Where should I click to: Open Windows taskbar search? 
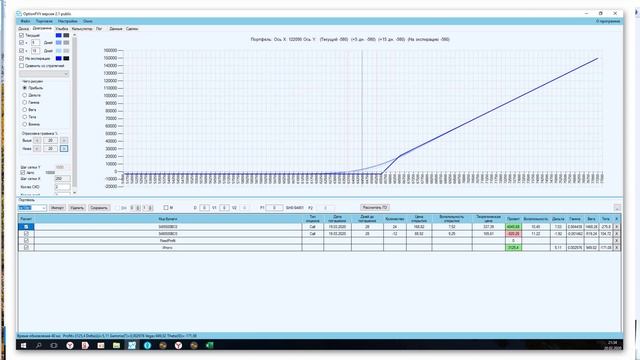pos(39,345)
